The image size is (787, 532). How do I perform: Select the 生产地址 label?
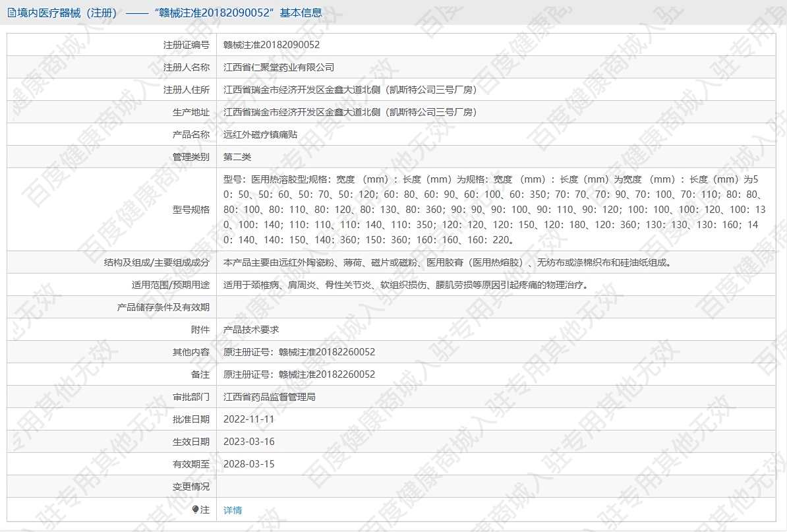pyautogui.click(x=190, y=113)
